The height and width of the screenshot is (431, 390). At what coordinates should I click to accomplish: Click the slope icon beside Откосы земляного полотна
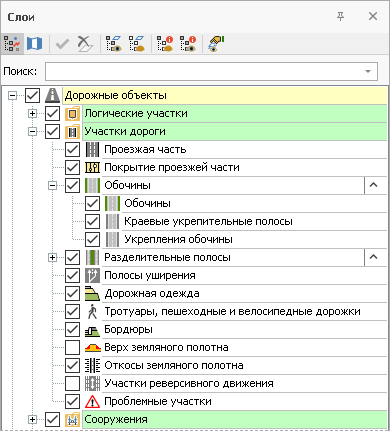[x=92, y=365]
